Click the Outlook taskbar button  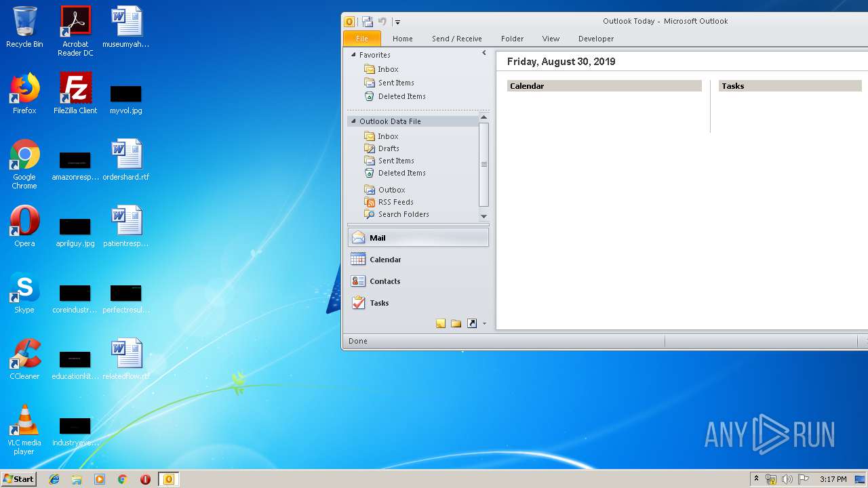pos(168,479)
